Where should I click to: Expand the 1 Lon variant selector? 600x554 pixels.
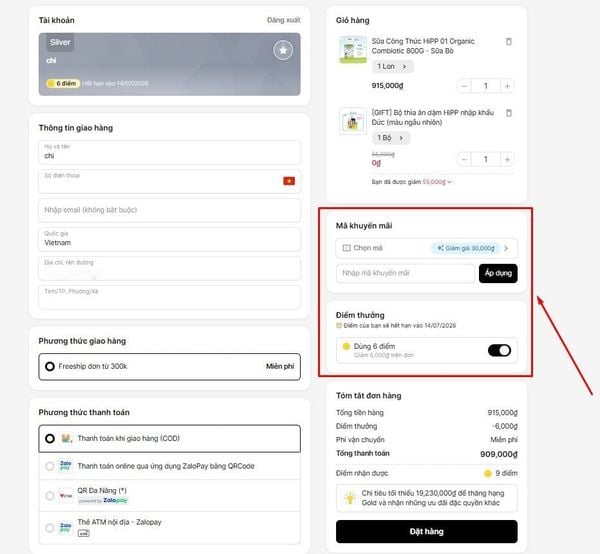tap(393, 67)
